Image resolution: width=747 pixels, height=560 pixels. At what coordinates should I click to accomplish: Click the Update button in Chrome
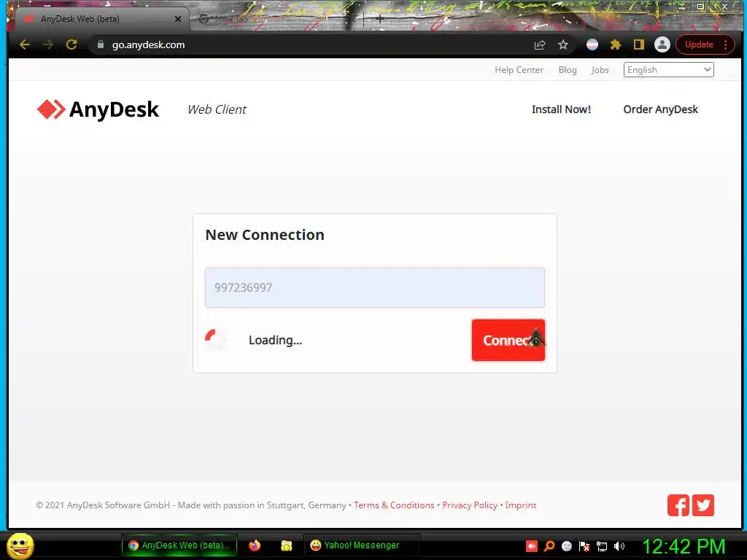pos(699,44)
